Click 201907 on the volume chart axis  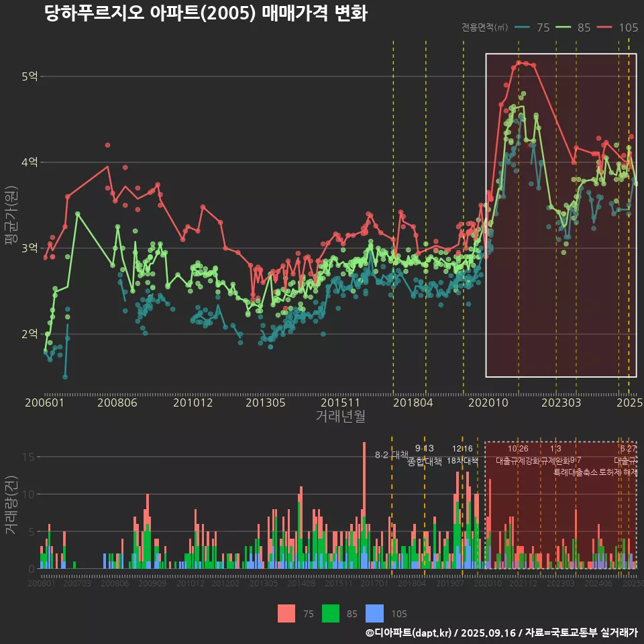pos(449,583)
